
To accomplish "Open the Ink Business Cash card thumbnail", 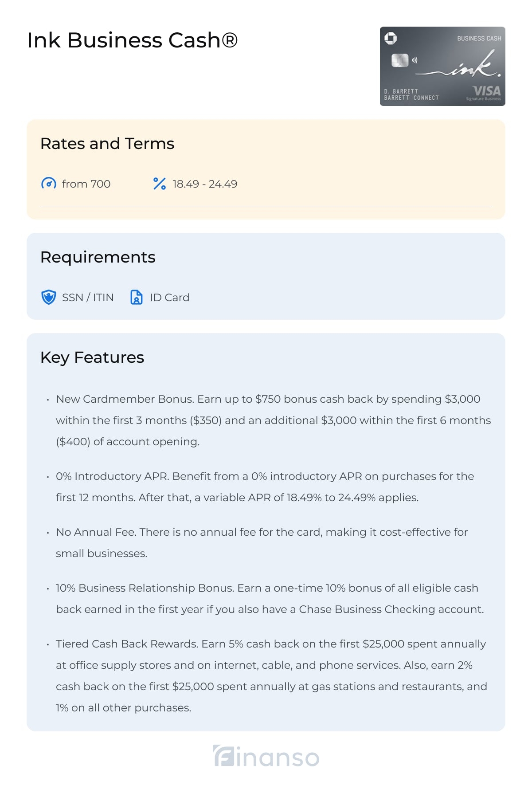I will (x=442, y=66).
